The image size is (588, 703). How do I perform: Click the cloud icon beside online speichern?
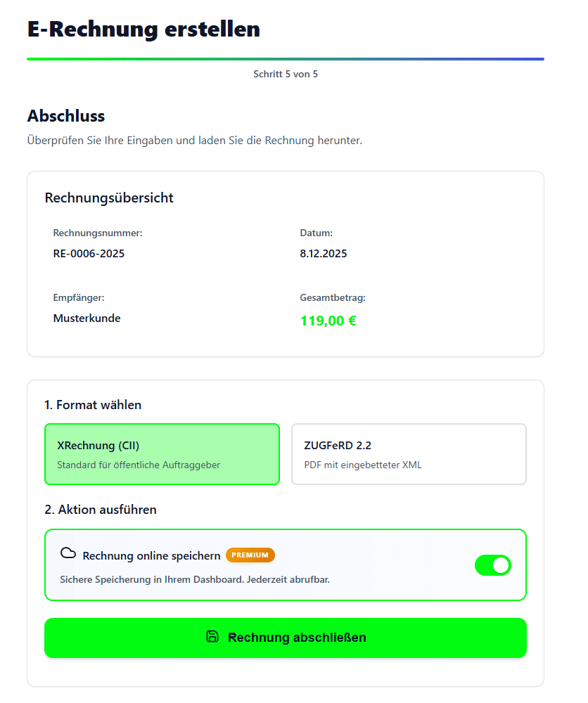(x=68, y=555)
